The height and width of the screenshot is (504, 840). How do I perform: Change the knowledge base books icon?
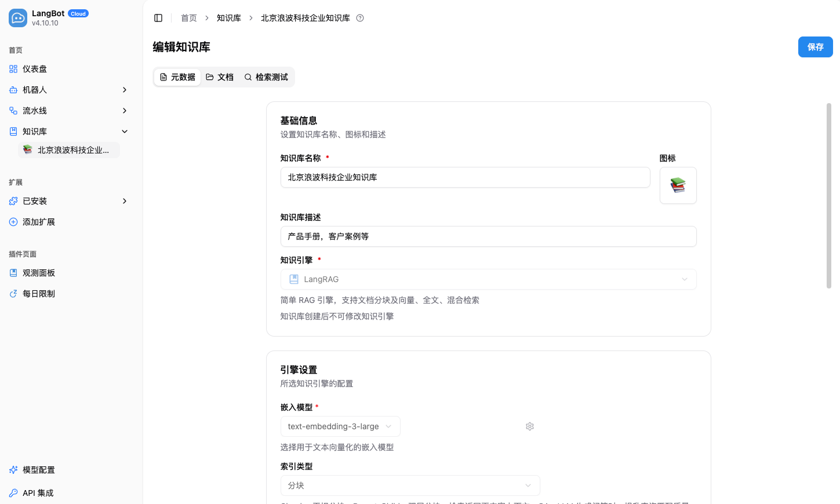(x=678, y=185)
